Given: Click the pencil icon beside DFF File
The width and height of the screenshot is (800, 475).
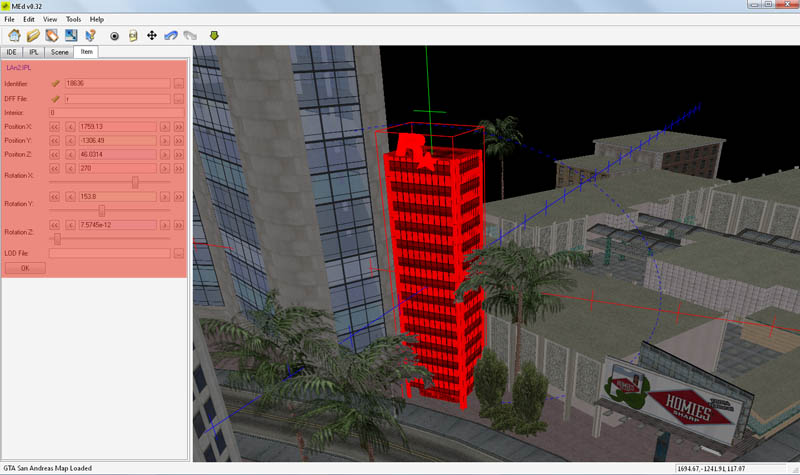Looking at the screenshot, I should coord(56,99).
